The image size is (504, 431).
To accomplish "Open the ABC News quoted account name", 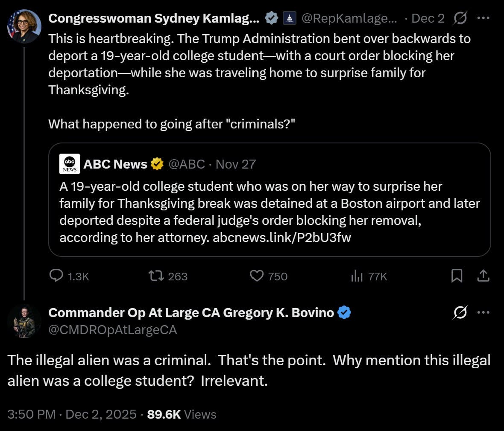I will coord(115,164).
